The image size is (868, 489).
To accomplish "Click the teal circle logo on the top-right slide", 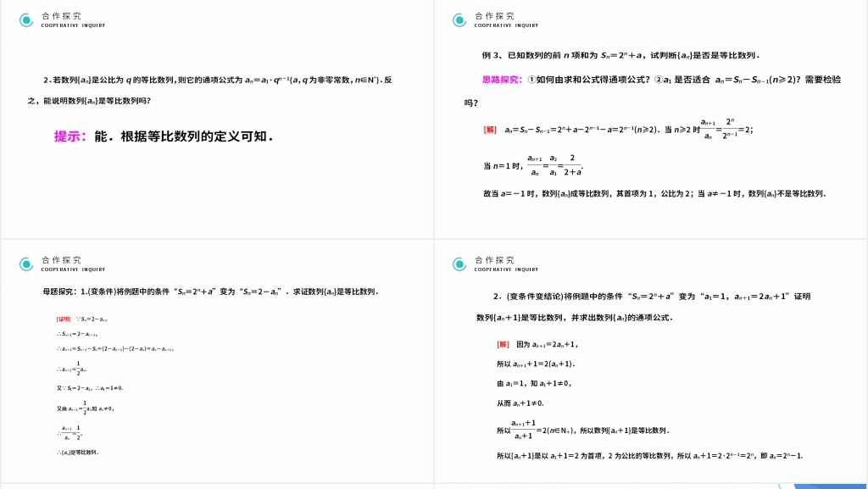I will point(459,20).
